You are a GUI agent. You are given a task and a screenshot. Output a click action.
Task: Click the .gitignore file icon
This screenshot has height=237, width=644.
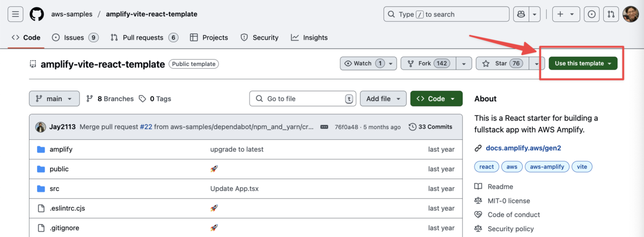[41, 228]
